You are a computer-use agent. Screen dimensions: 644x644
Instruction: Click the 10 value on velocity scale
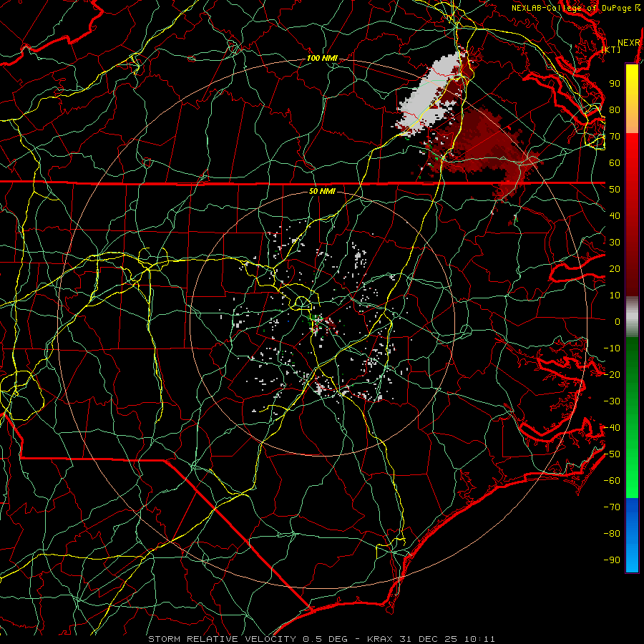click(615, 296)
